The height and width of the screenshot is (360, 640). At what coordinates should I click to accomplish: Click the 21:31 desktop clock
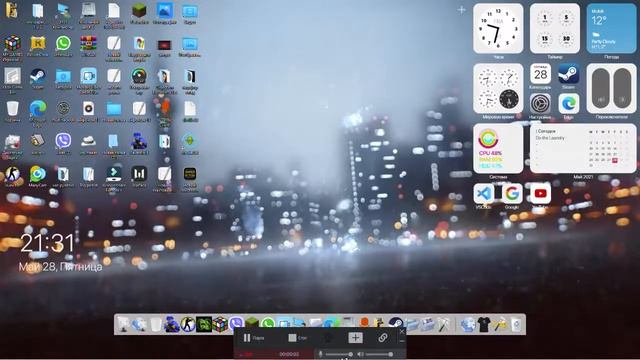click(48, 243)
